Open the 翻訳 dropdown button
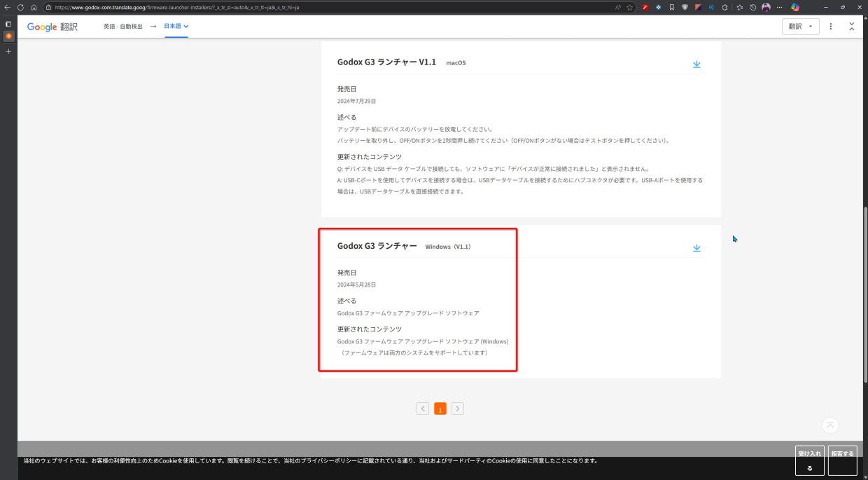This screenshot has width=868, height=480. click(800, 27)
